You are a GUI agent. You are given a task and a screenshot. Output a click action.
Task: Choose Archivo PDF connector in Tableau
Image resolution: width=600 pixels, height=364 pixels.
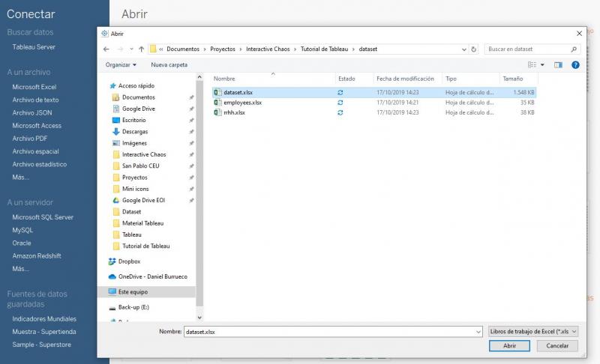[30, 139]
